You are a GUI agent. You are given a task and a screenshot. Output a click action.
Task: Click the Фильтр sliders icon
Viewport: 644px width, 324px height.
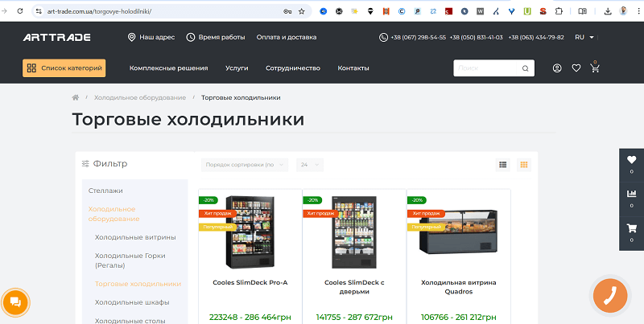click(x=85, y=164)
